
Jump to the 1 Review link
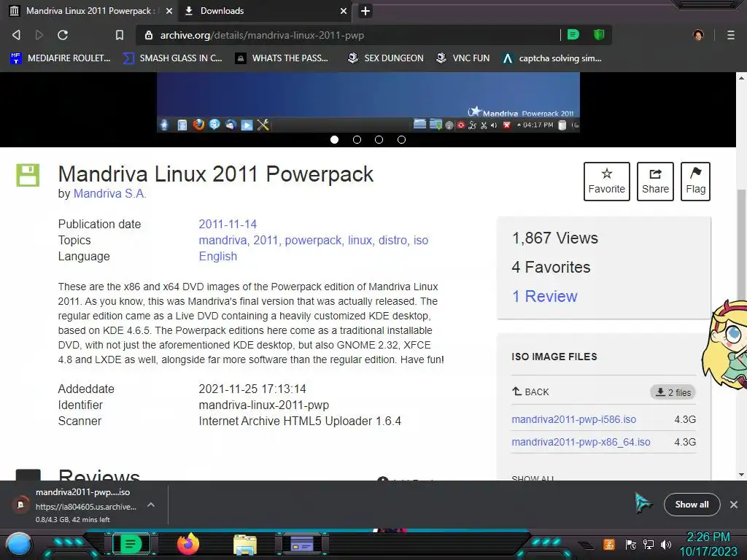pyautogui.click(x=544, y=296)
